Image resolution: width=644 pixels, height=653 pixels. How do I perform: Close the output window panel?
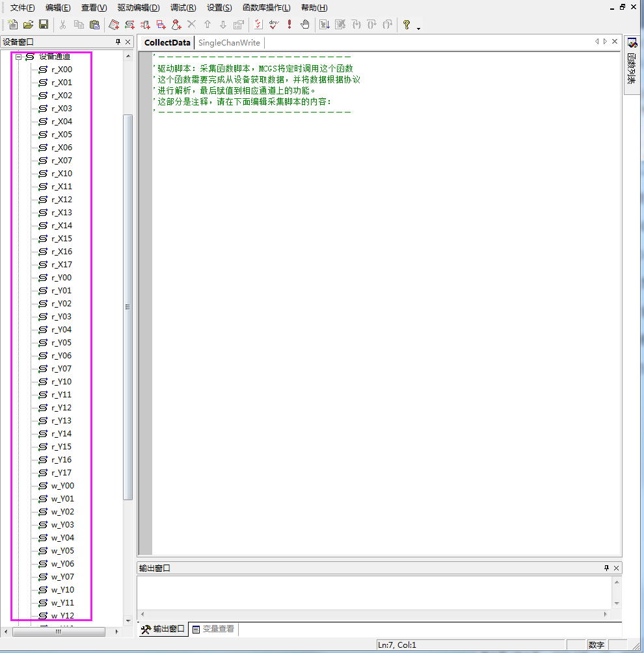pos(617,568)
